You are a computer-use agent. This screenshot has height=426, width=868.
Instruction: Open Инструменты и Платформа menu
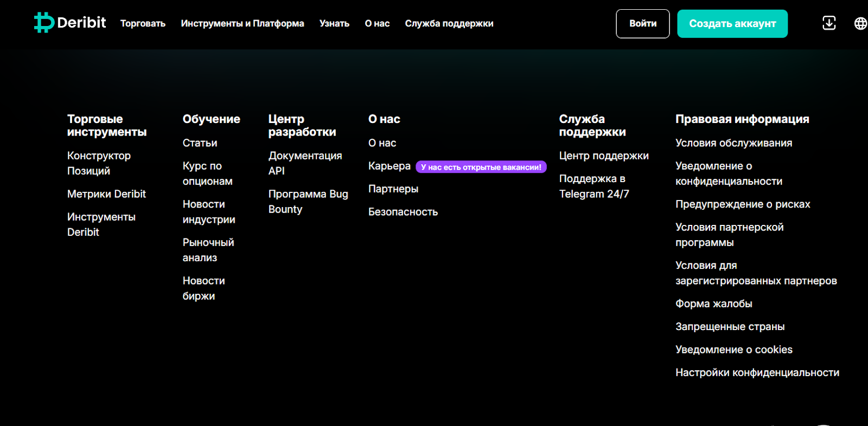tap(242, 23)
